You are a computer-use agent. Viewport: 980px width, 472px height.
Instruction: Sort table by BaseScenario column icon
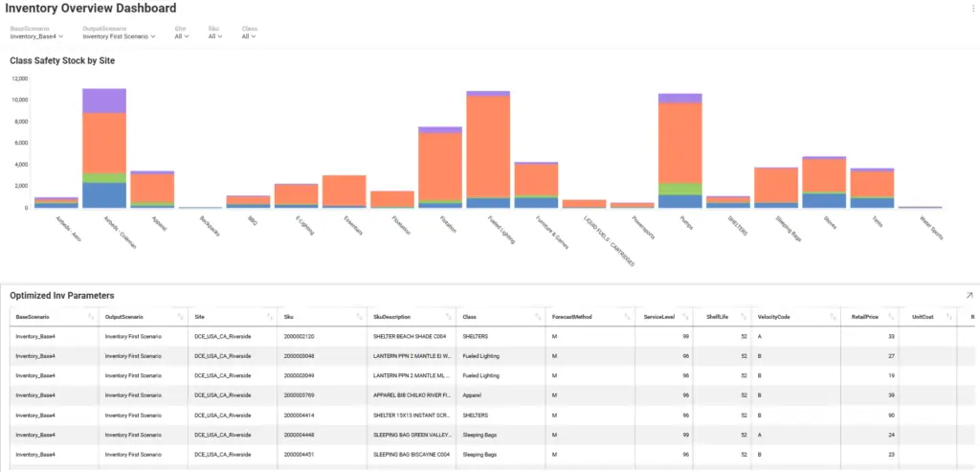tap(91, 317)
